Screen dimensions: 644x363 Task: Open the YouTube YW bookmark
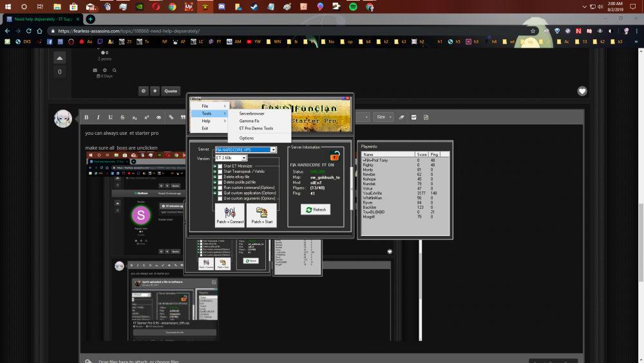tap(254, 41)
